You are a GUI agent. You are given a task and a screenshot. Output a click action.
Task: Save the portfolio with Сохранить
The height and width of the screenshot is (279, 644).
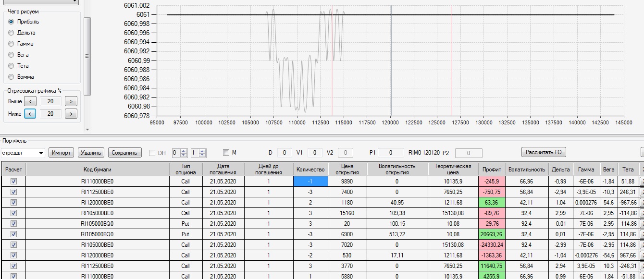[x=125, y=153]
